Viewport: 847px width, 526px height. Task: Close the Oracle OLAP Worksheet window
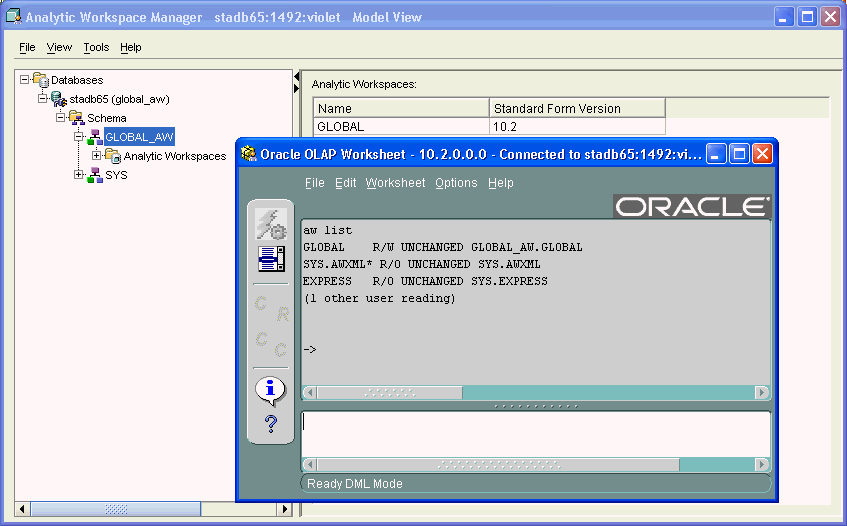click(762, 154)
